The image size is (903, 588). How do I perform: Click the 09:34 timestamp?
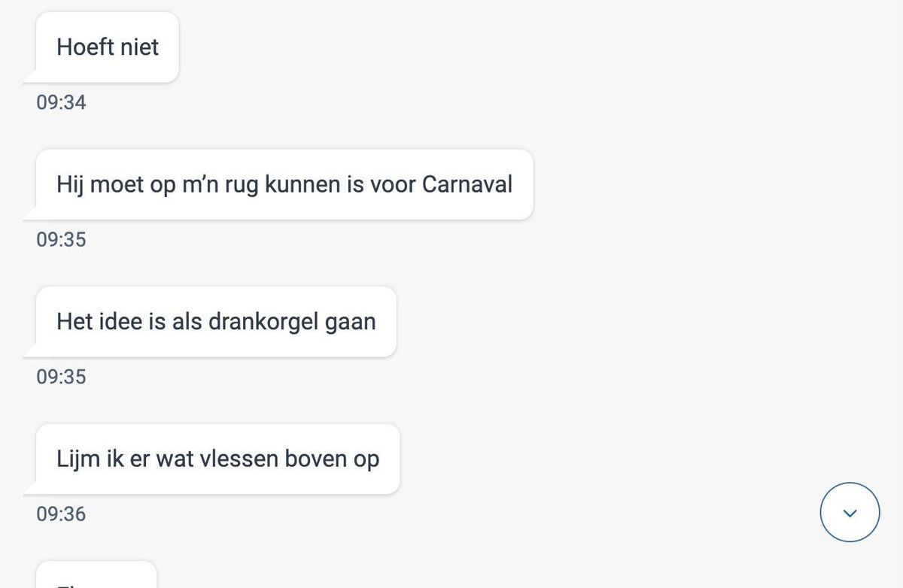click(x=61, y=102)
